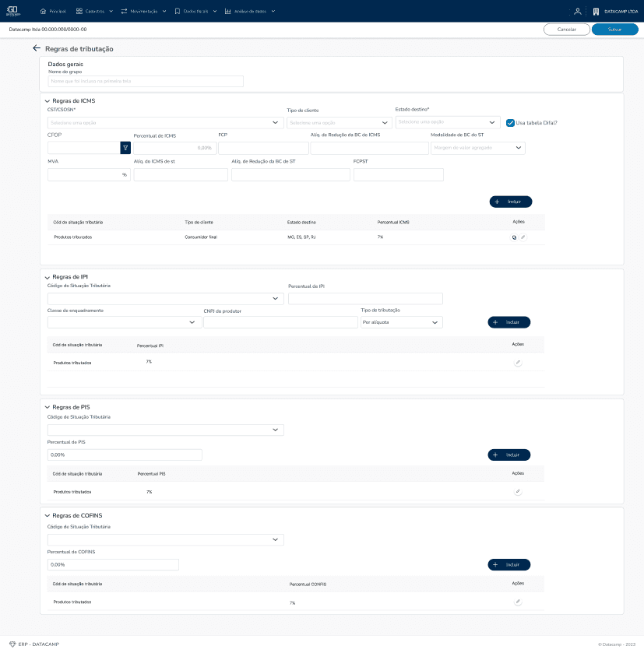This screenshot has width=644, height=653.
Task: Click Produtos tributados in the IPI table
Action: pos(72,363)
